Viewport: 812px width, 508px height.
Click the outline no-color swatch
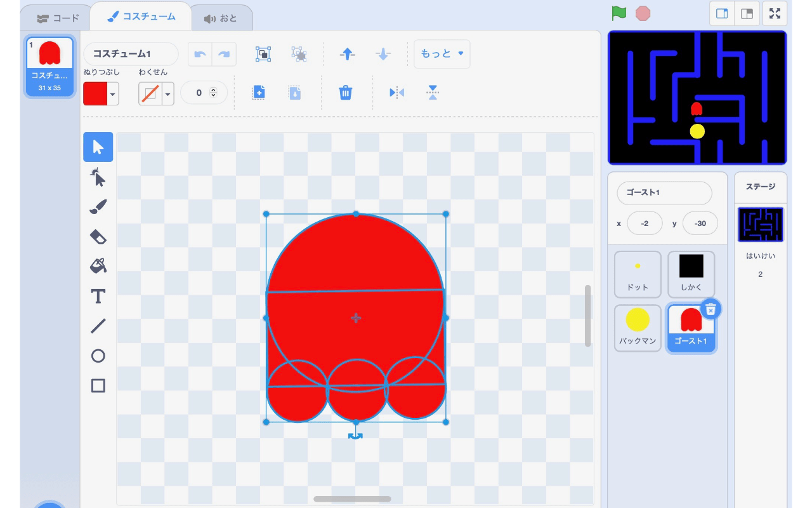150,94
